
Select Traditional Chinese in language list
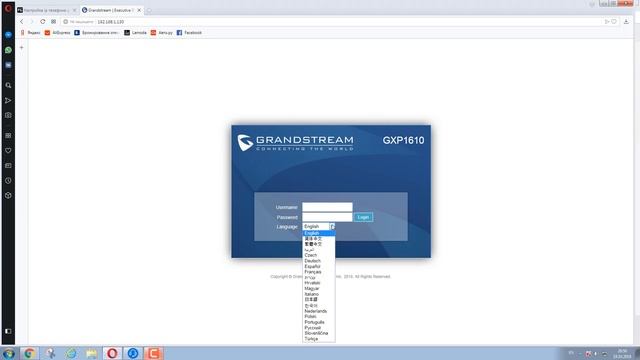click(319, 244)
